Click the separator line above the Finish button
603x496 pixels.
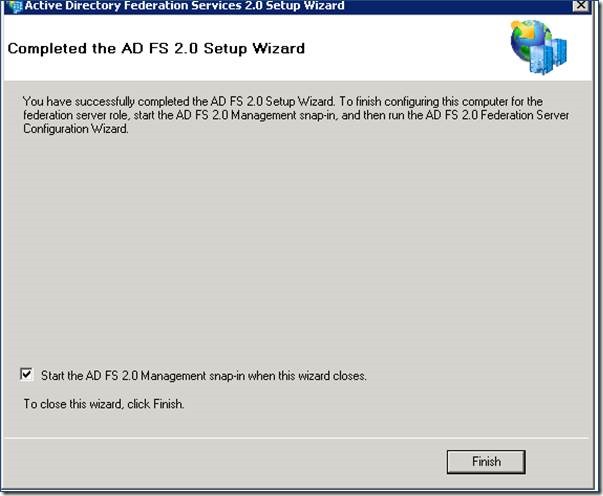click(x=296, y=438)
